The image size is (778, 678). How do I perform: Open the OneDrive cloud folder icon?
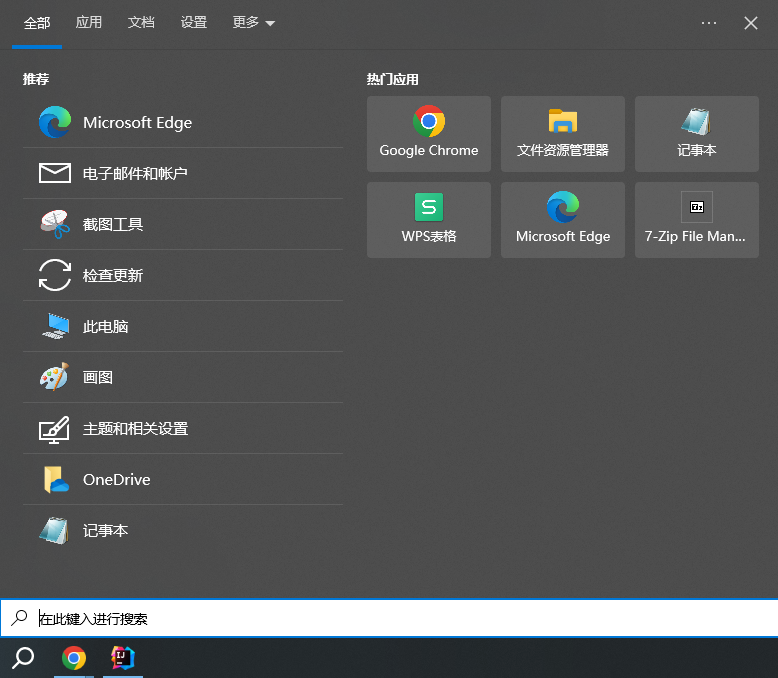point(56,479)
